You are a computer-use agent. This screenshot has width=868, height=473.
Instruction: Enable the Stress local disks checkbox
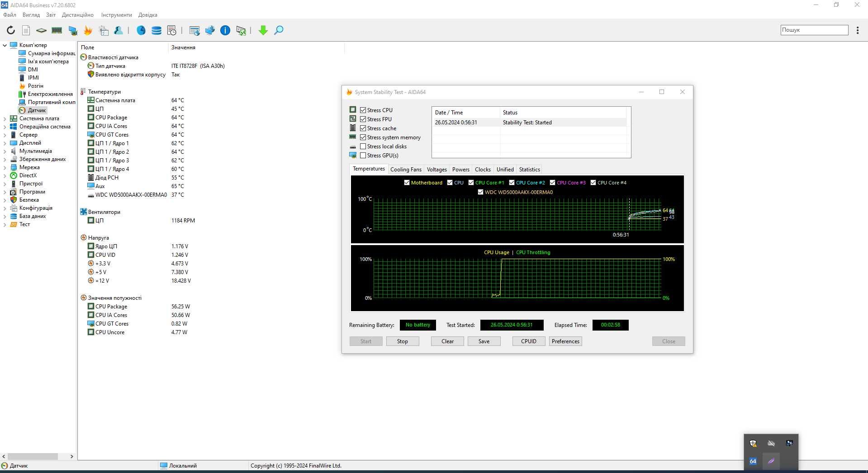(x=363, y=147)
